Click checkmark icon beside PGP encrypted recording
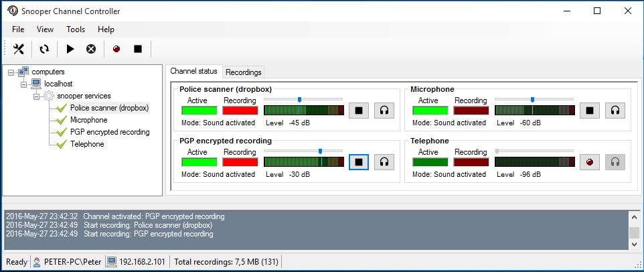The width and height of the screenshot is (644, 272). click(x=62, y=132)
